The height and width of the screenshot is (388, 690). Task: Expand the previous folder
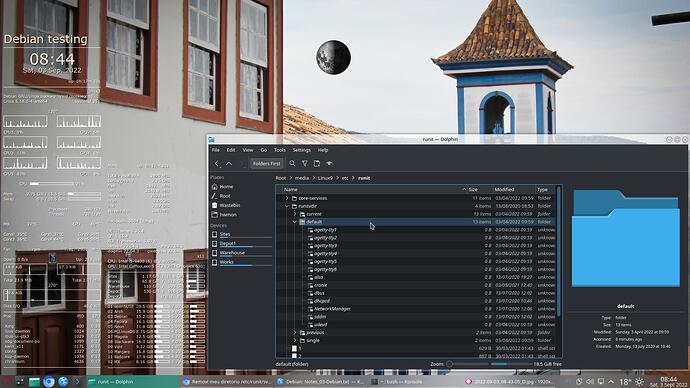click(x=295, y=333)
